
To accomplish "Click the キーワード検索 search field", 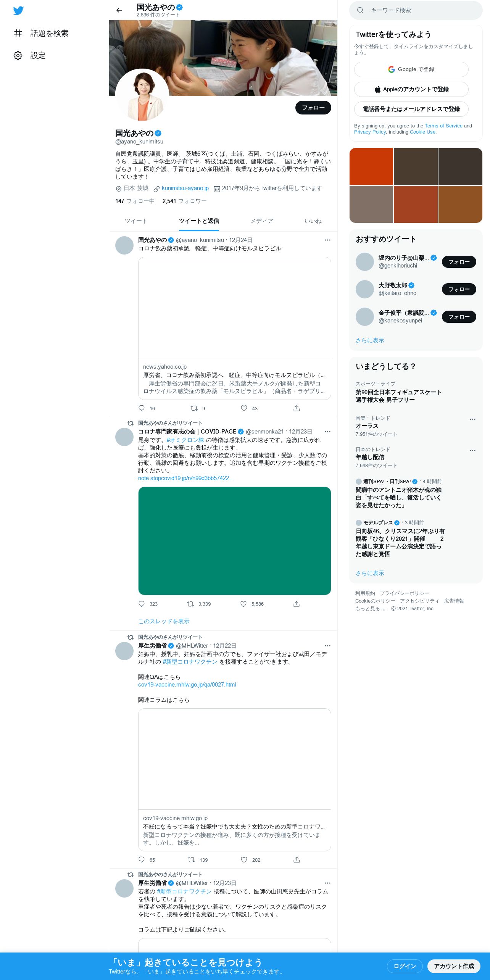I will click(x=416, y=10).
